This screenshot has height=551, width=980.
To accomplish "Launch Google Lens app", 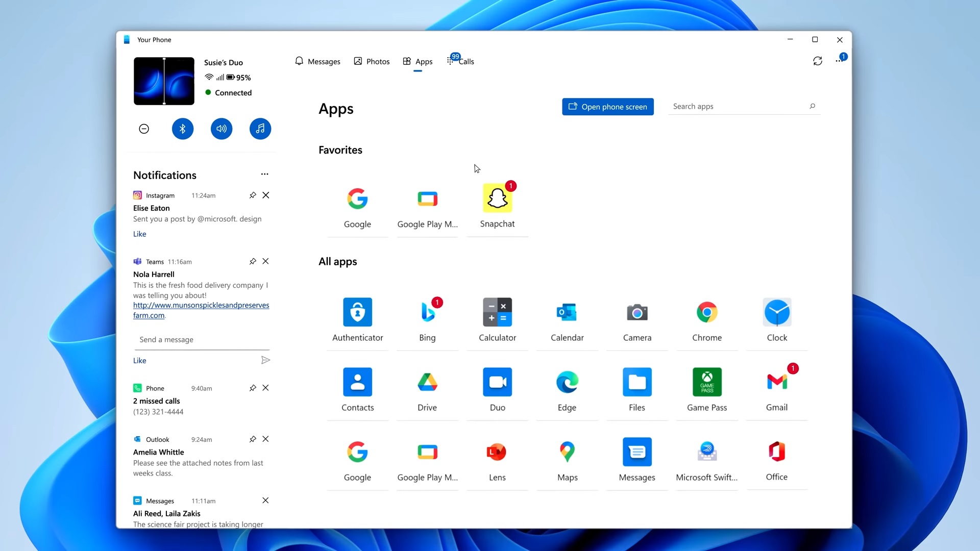I will point(498,452).
